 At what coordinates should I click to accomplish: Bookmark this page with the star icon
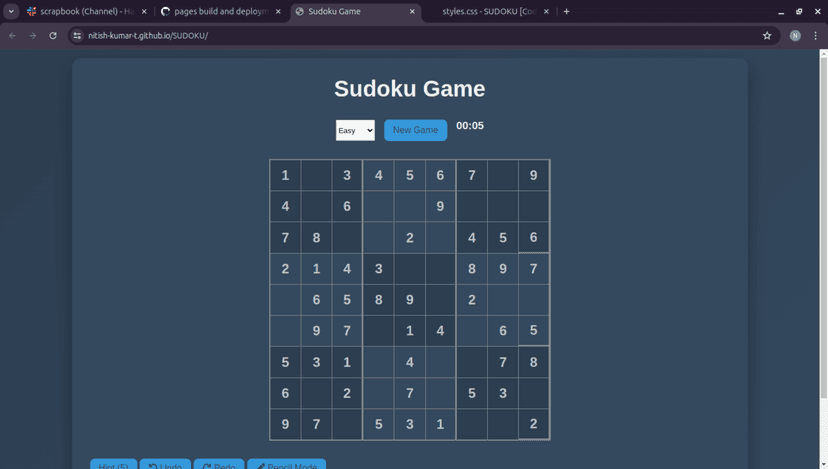[767, 35]
